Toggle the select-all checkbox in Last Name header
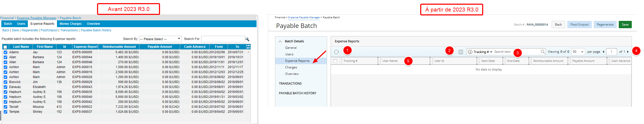Viewport: 644px width, 124px height. (5, 47)
